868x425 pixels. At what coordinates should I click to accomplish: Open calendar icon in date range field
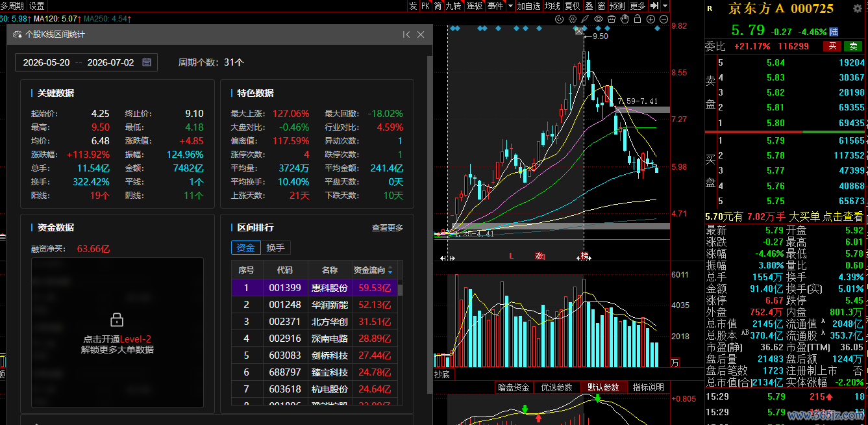147,62
